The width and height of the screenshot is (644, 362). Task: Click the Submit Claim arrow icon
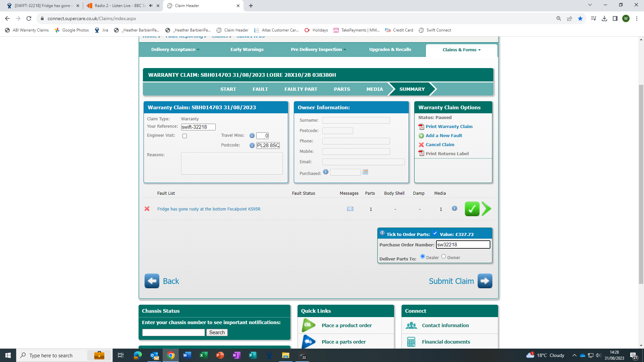[485, 281]
